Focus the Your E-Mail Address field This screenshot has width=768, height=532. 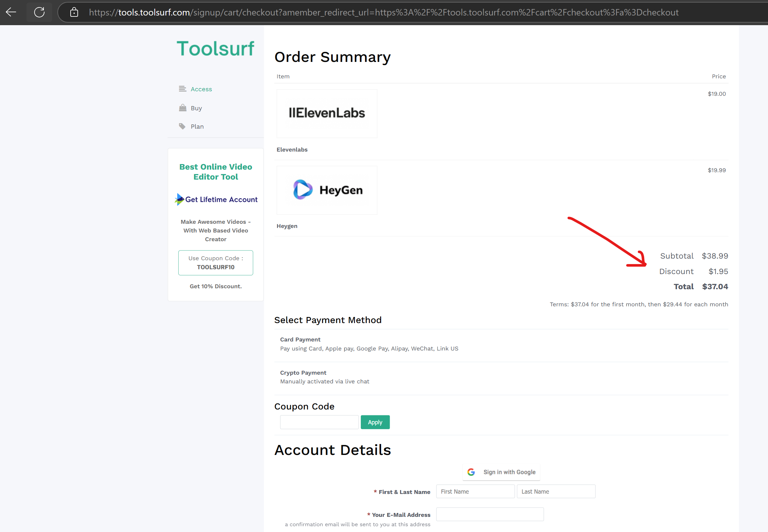(490, 514)
